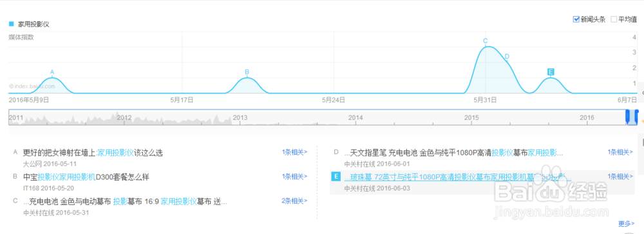Screen dimensions: 644x234
Task: Click the 媒体指数 chart label
Action: 21,37
